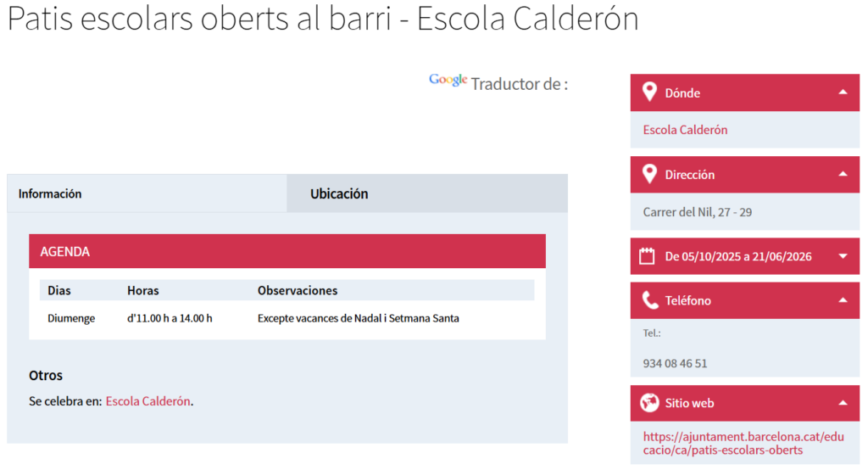The image size is (868, 470).
Task: Collapse the Dónde panel with its arrow
Action: pyautogui.click(x=842, y=92)
